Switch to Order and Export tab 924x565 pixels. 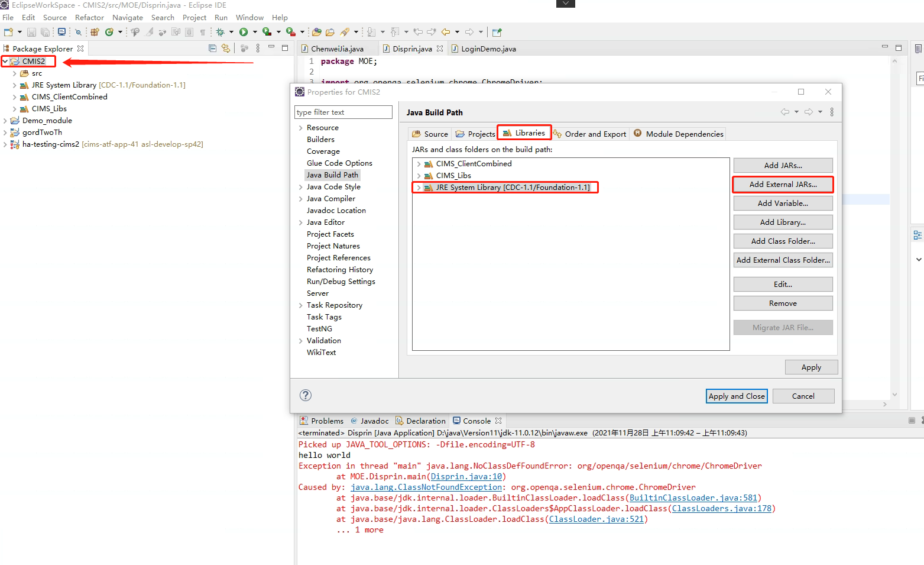[x=589, y=134]
